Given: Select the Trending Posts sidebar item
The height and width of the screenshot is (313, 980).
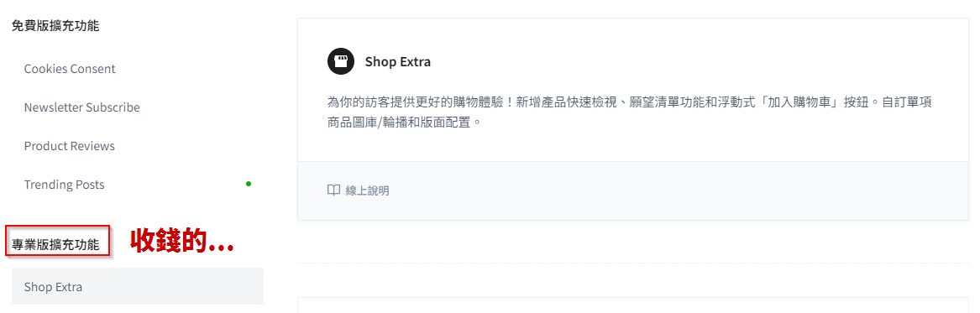Looking at the screenshot, I should [x=65, y=185].
